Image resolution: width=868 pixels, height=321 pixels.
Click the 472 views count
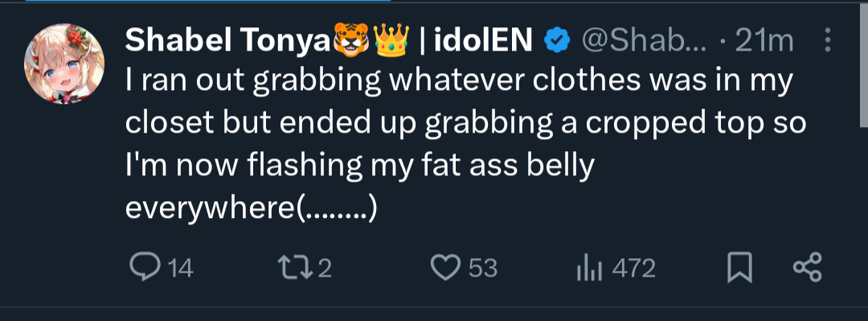(634, 269)
